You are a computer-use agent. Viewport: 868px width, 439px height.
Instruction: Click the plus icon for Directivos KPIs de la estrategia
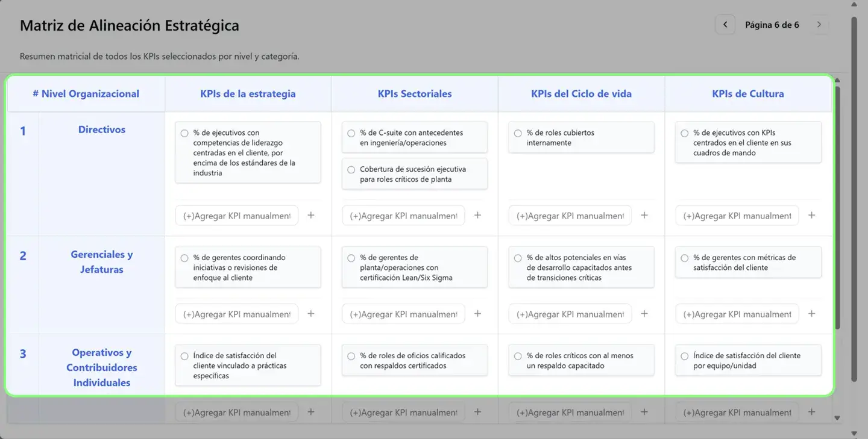point(311,215)
